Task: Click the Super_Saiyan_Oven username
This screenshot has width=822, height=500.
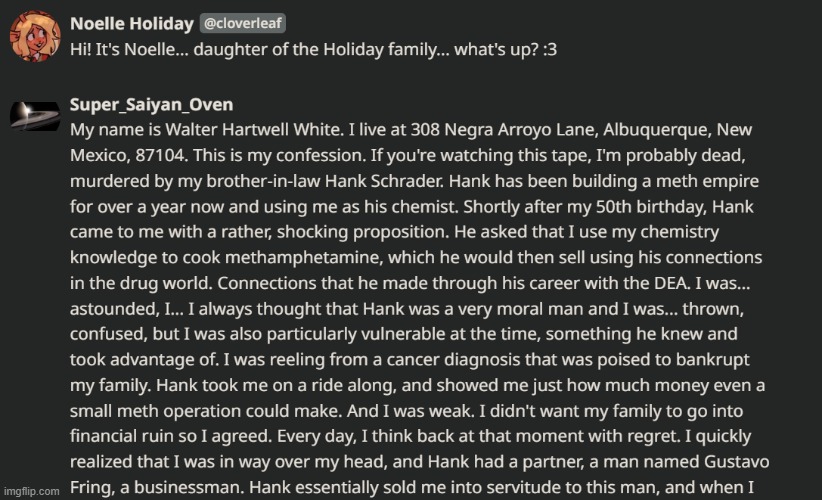Action: (152, 105)
